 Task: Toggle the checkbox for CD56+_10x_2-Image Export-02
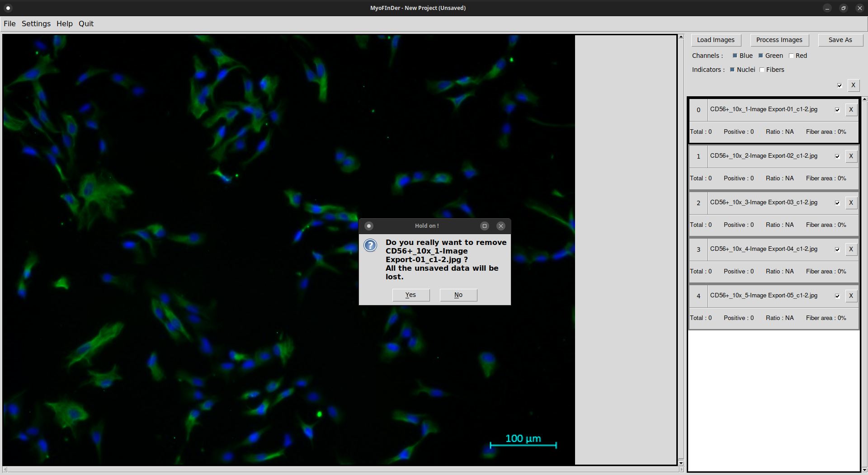(837, 156)
